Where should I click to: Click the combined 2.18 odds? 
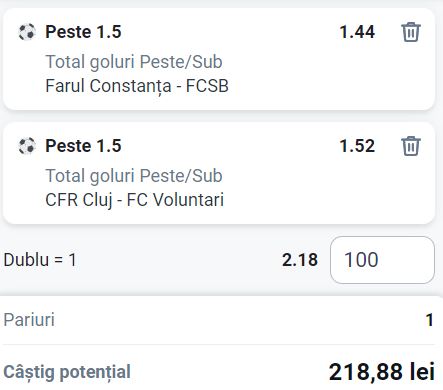pos(300,260)
